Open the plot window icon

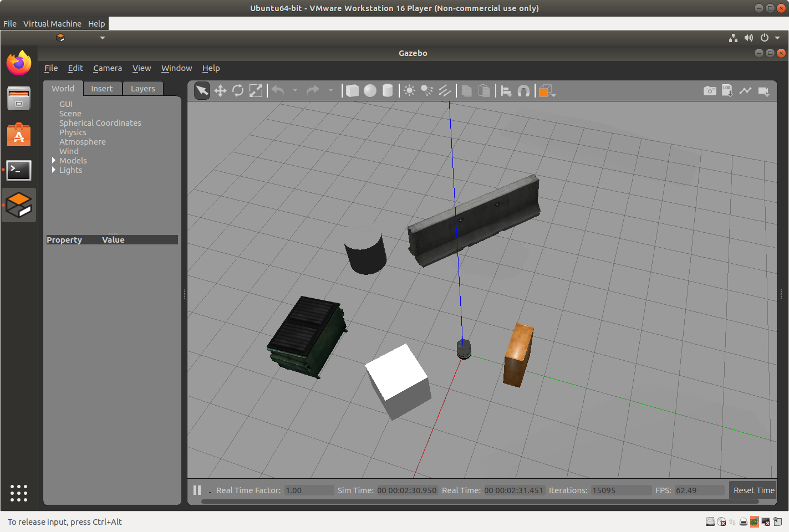click(745, 90)
